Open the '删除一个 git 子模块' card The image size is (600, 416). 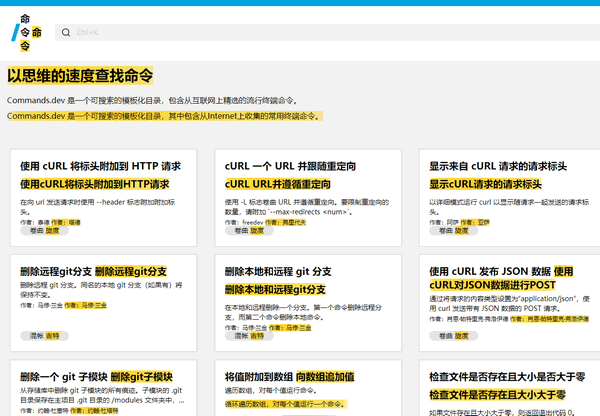pos(104,388)
